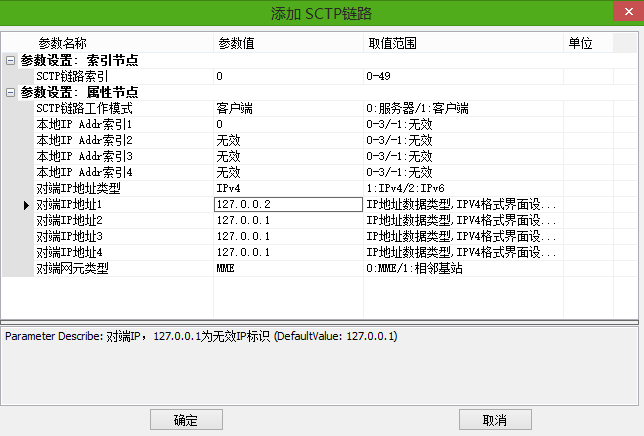Select the 对端IP地址类型 value IPv4
Screen dimensions: 644x436
(x=287, y=188)
